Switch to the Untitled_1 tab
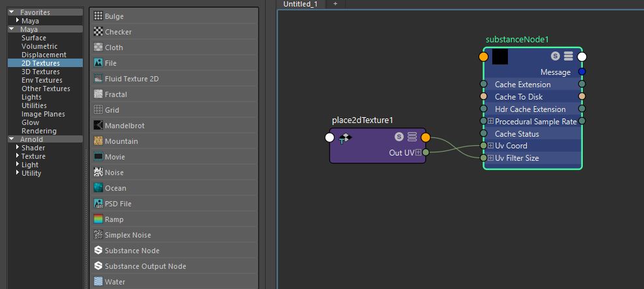The image size is (644, 289). pyautogui.click(x=300, y=4)
